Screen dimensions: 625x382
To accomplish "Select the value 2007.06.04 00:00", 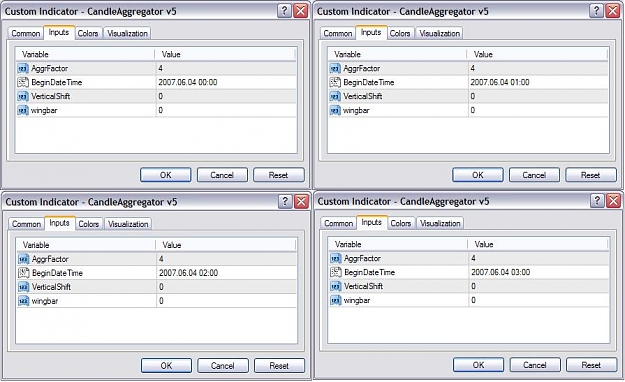I will [x=188, y=83].
